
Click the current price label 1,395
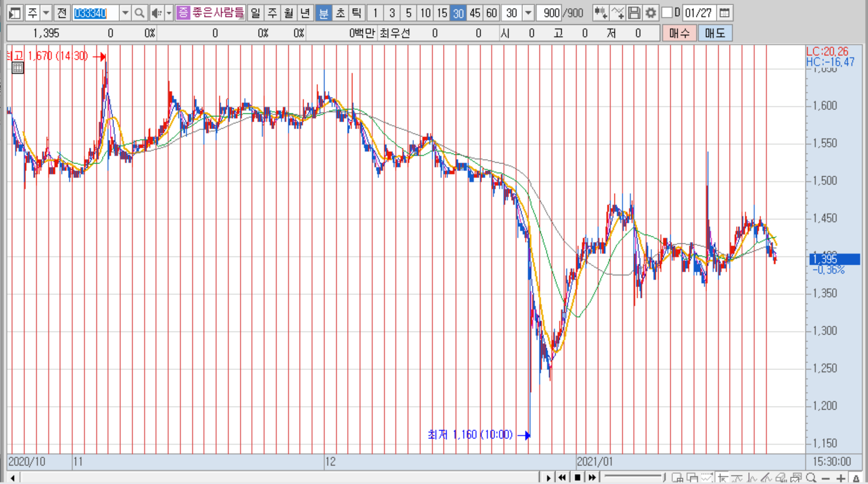tap(834, 259)
